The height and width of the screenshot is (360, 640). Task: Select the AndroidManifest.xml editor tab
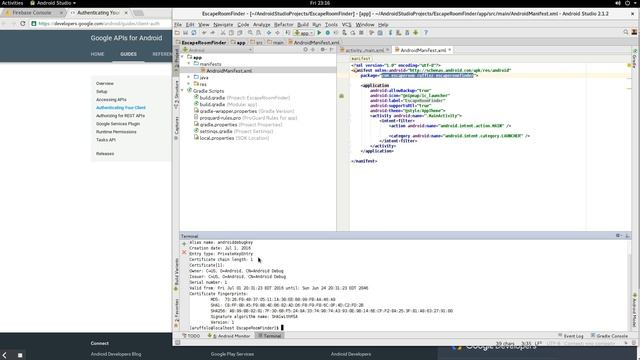pyautogui.click(x=423, y=50)
